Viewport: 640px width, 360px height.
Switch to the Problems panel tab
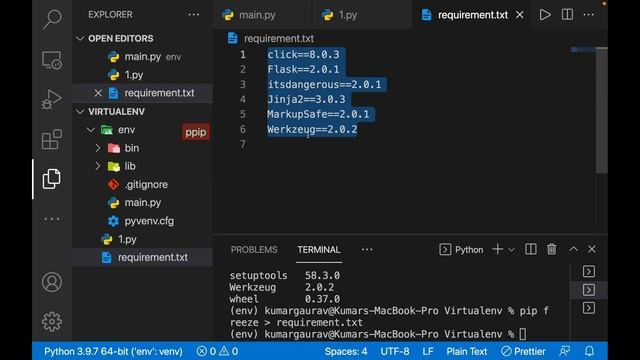coord(254,250)
